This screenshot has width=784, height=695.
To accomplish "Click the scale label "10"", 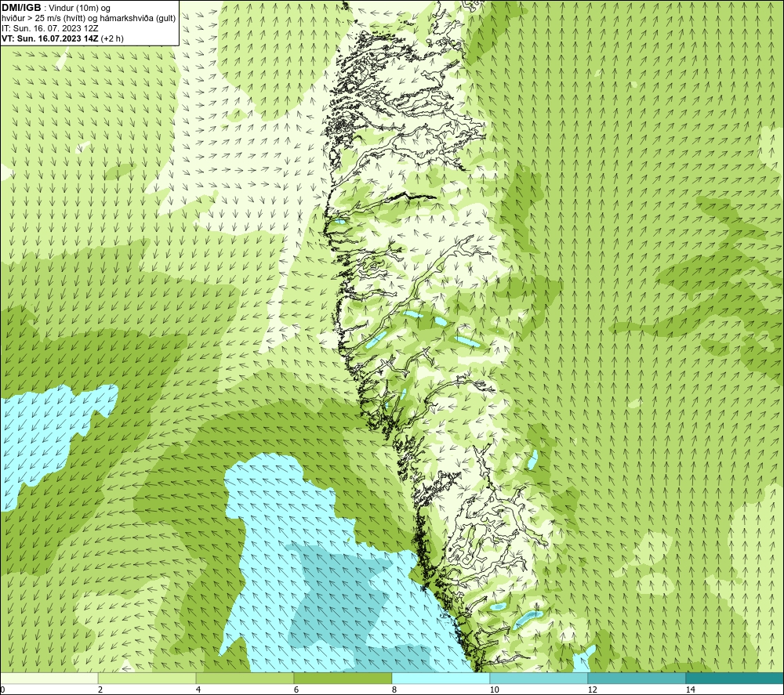I will pos(494,690).
